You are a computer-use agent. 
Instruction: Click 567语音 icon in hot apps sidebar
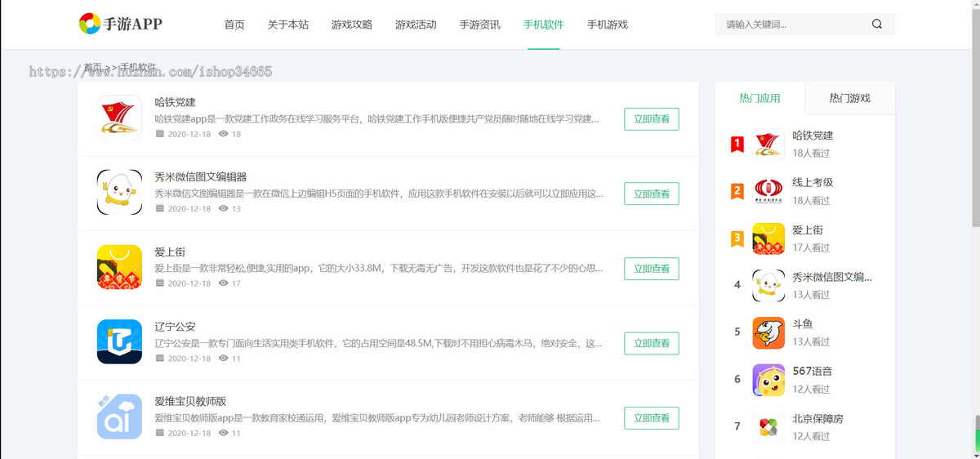(x=768, y=380)
